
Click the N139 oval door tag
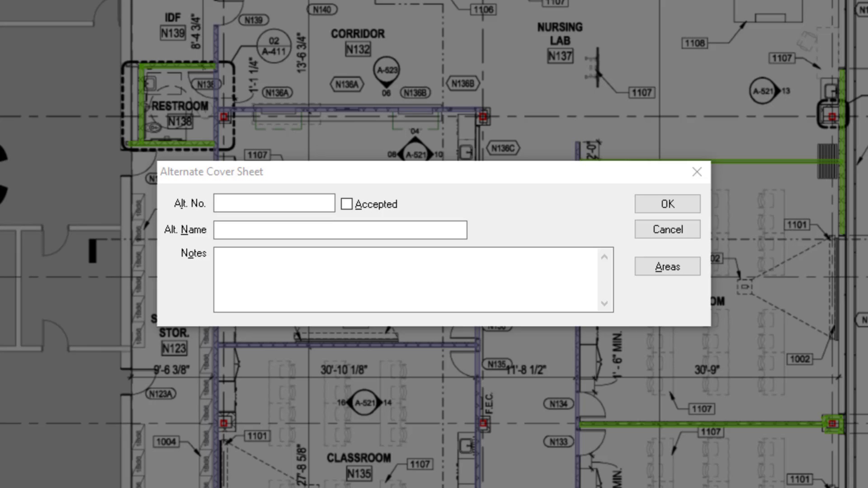coord(253,20)
